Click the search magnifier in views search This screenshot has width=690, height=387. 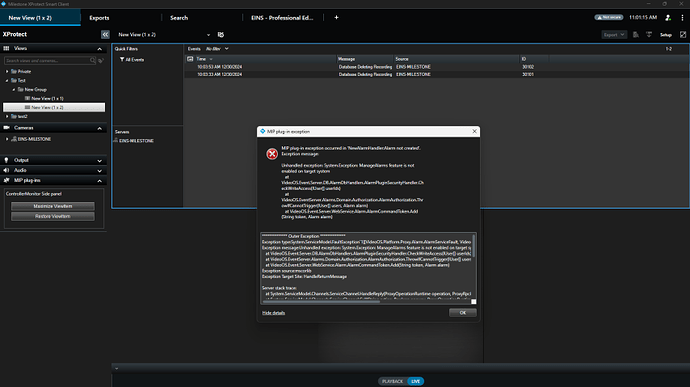(92, 61)
